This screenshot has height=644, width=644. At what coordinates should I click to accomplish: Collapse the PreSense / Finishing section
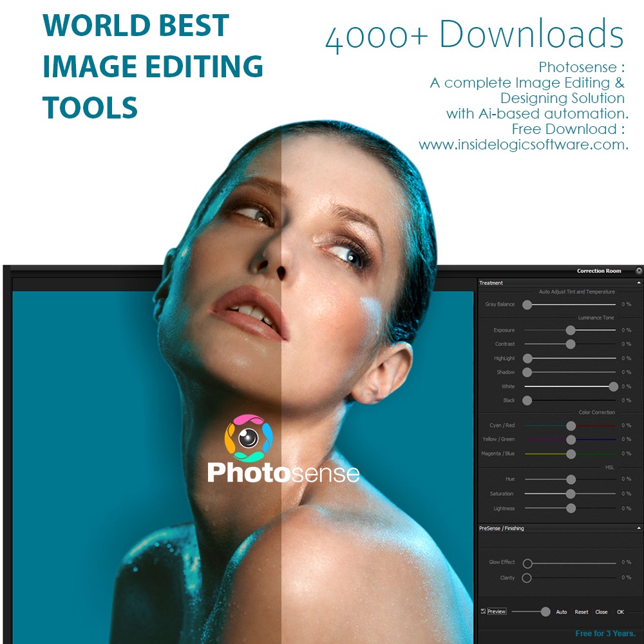click(639, 528)
